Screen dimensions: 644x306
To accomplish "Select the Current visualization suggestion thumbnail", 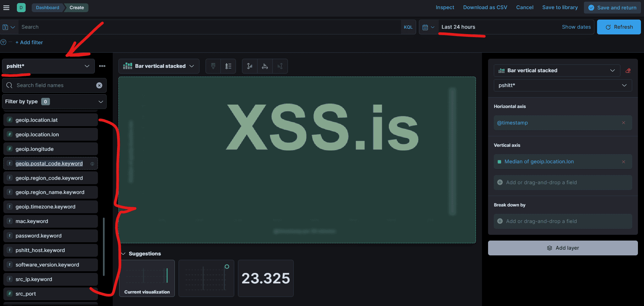I will pyautogui.click(x=147, y=278).
